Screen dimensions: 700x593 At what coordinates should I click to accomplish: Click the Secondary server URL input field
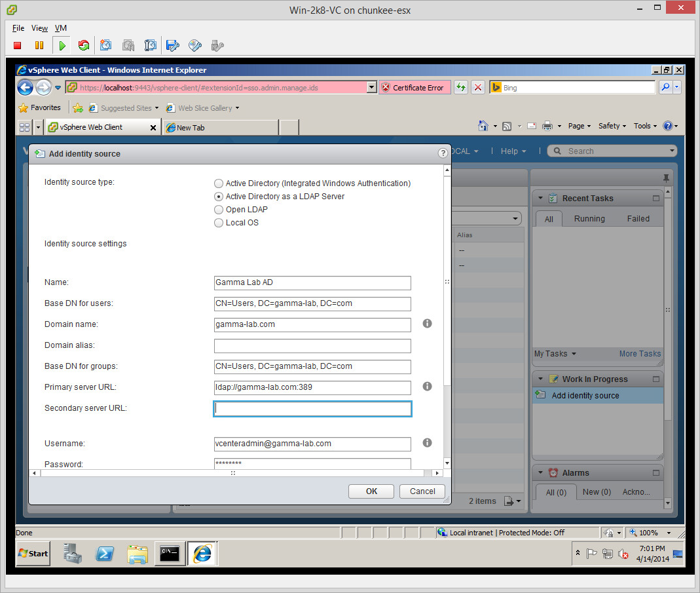[312, 409]
